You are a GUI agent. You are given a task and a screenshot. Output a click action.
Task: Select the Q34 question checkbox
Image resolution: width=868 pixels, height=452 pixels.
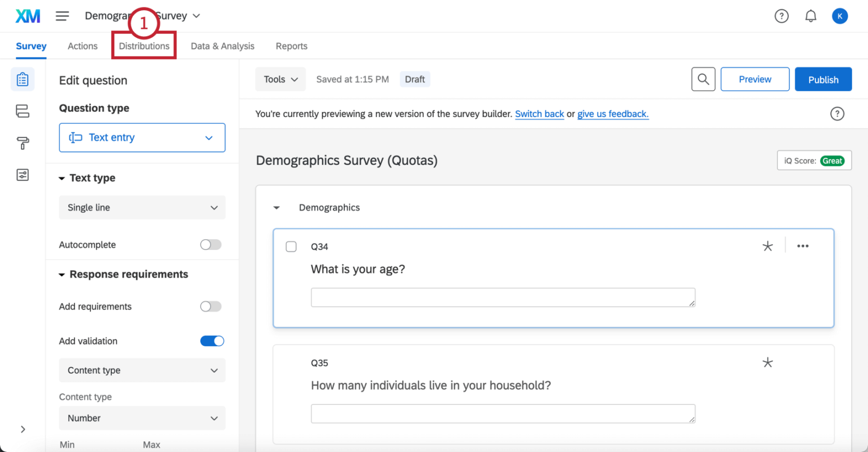(291, 247)
